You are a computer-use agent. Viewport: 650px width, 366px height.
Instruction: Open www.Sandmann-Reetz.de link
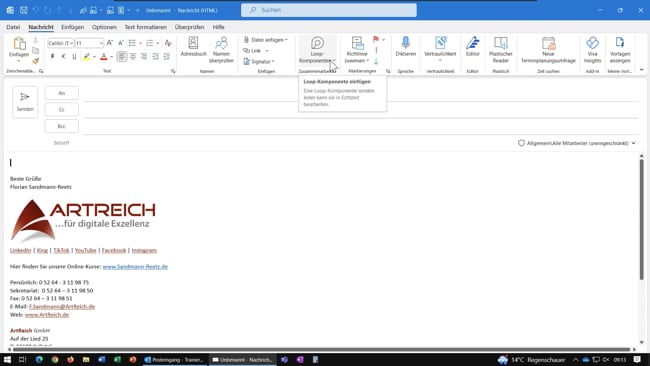[135, 267]
